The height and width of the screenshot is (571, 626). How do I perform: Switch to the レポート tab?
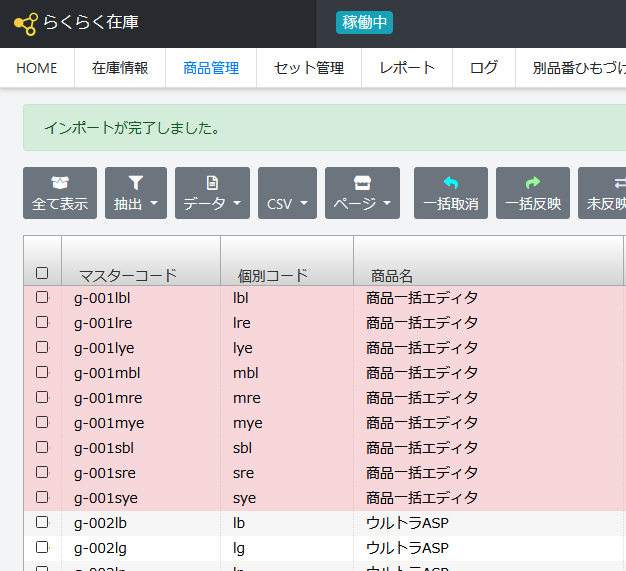tap(407, 68)
